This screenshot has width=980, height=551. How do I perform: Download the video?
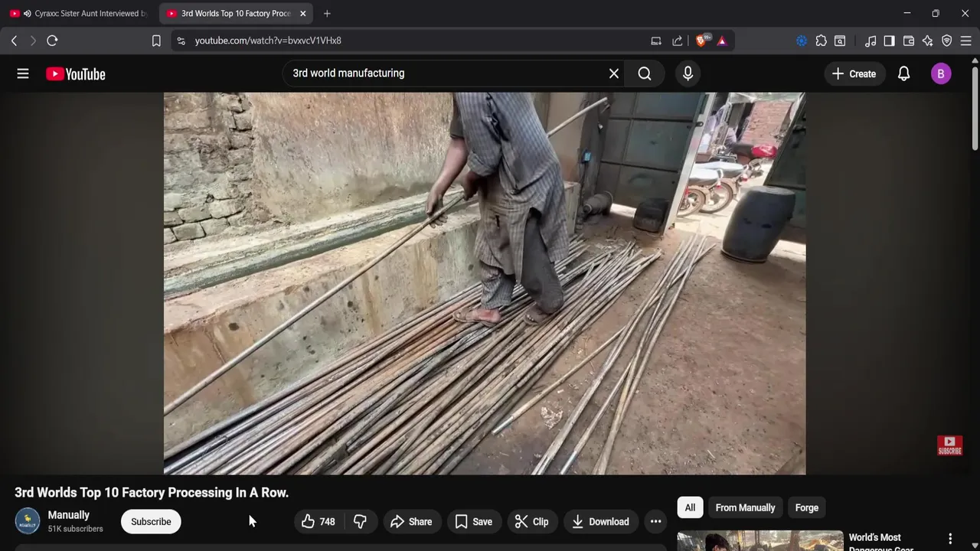pyautogui.click(x=601, y=522)
